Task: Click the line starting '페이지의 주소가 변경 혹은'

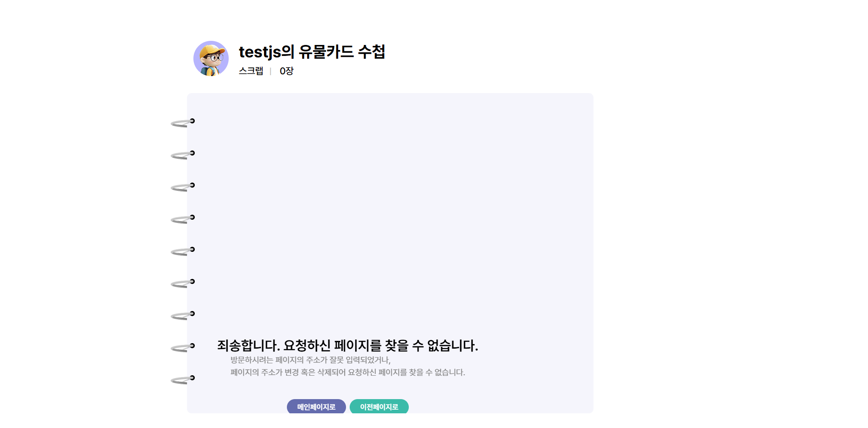Action: click(x=347, y=372)
